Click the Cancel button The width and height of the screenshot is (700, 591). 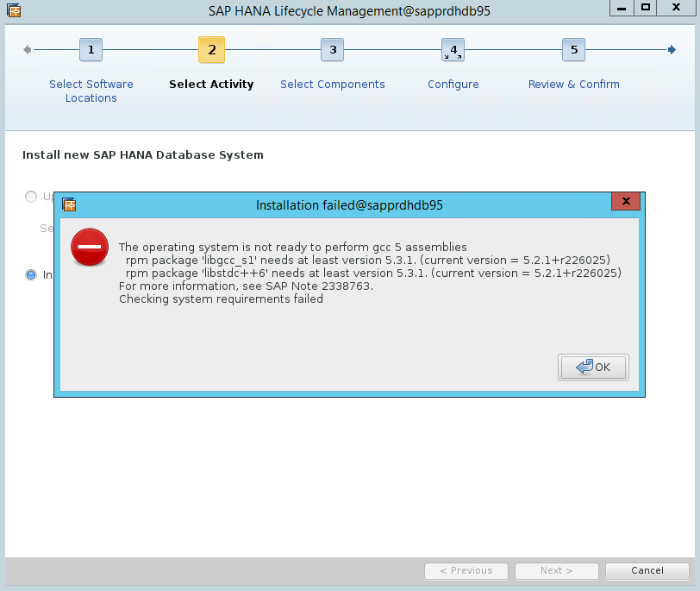coord(647,570)
